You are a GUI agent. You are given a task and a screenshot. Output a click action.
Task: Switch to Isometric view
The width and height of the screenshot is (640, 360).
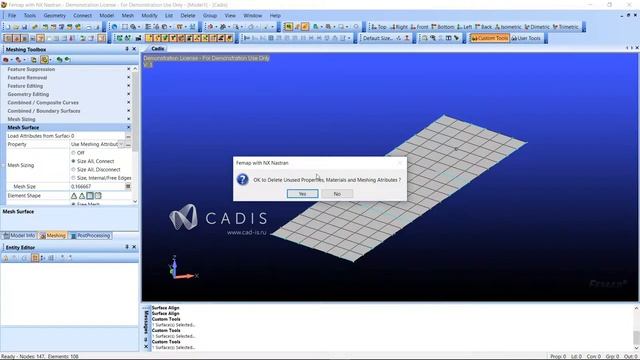(508, 27)
